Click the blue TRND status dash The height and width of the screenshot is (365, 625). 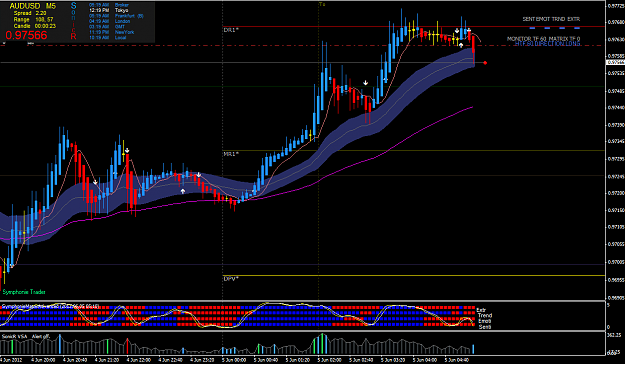(x=562, y=28)
